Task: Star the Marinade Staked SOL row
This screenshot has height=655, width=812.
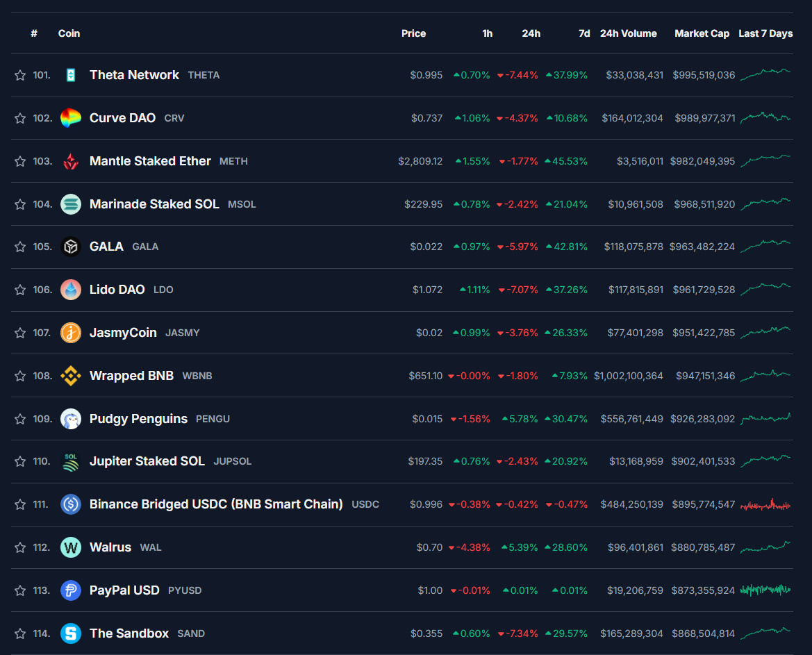Action: 20,204
